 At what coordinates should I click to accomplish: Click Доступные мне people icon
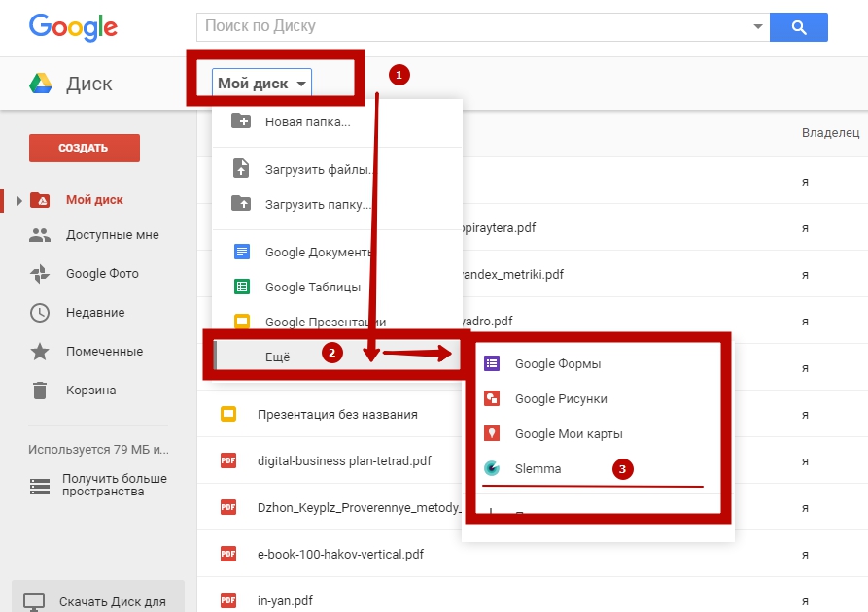[40, 235]
